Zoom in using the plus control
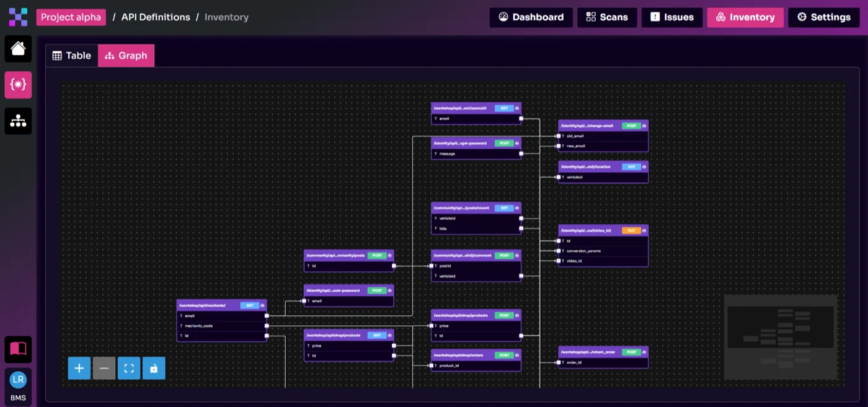 pos(79,368)
